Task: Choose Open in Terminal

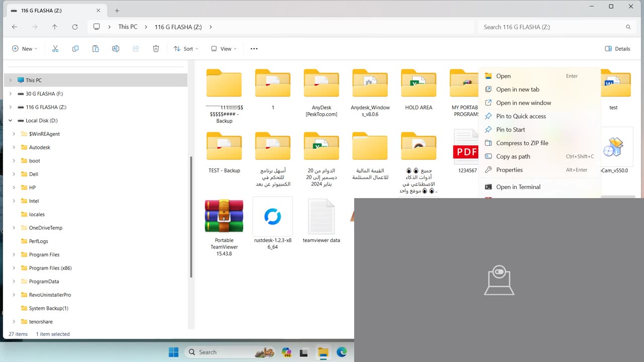Action: click(x=539, y=187)
